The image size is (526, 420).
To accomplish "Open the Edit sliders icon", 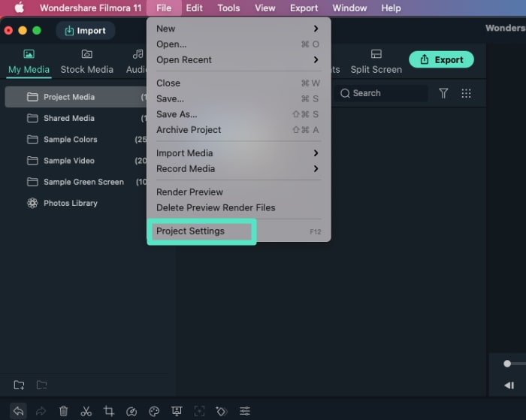I will 245,411.
